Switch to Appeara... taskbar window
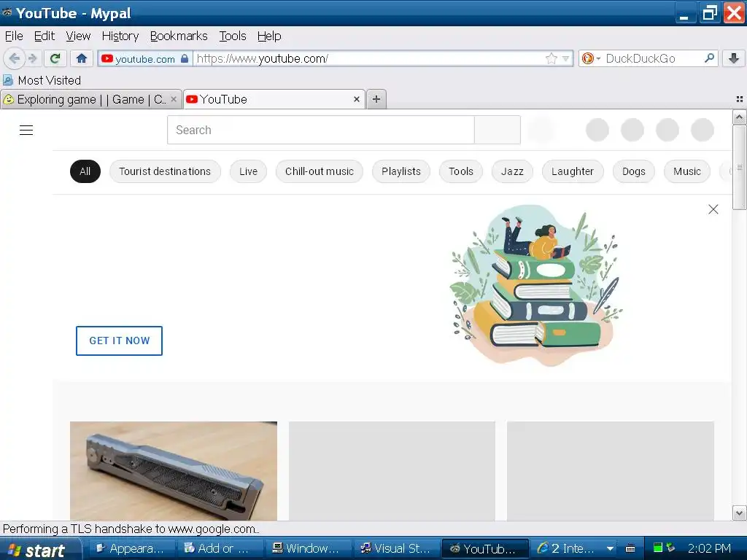The height and width of the screenshot is (560, 747). 132,548
